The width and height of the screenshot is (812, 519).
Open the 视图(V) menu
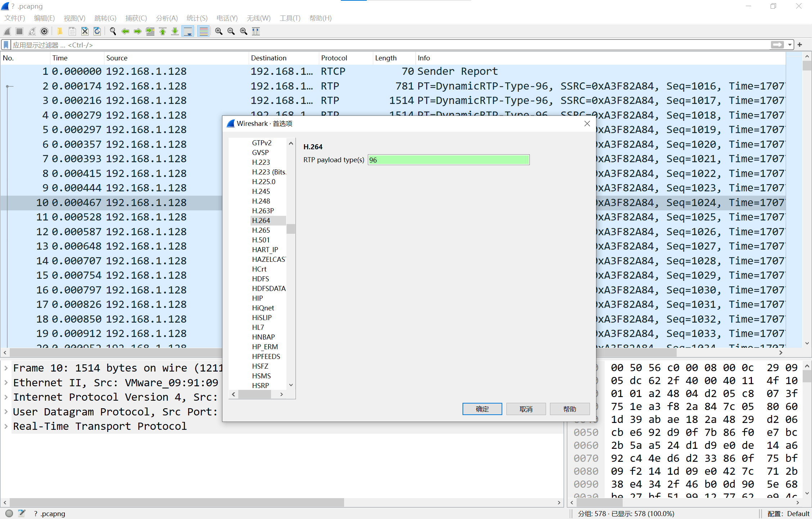[x=75, y=18]
